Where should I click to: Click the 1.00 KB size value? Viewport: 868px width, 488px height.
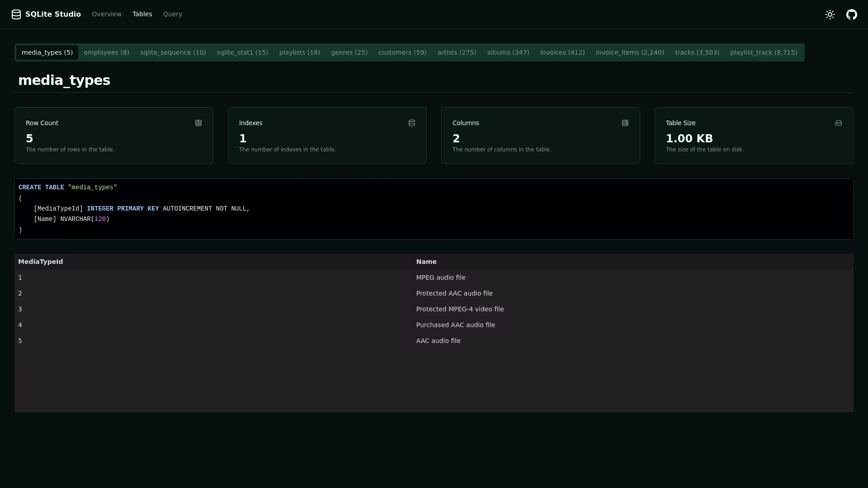tap(689, 138)
